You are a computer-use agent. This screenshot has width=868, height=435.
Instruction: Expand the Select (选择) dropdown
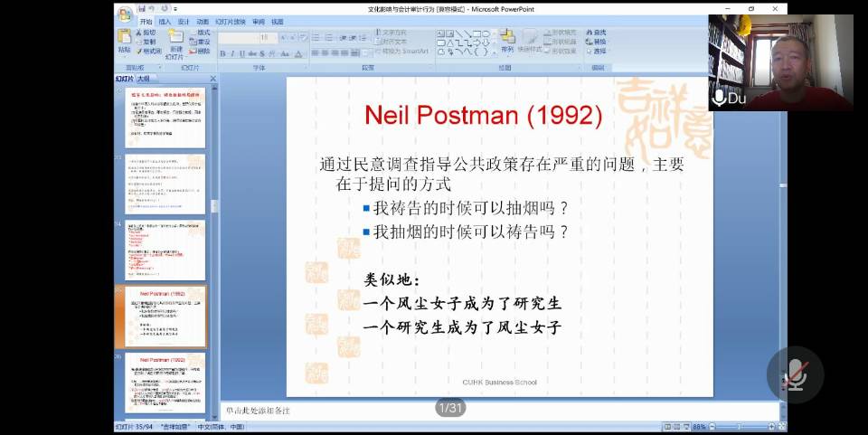[x=598, y=51]
